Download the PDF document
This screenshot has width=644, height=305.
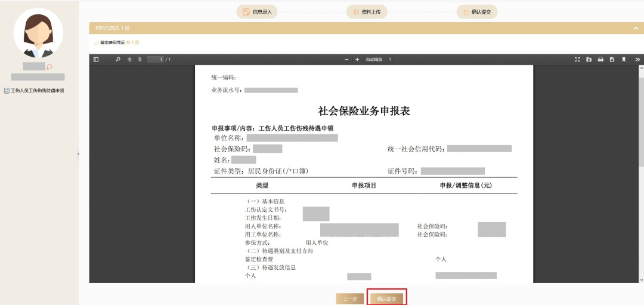612,60
